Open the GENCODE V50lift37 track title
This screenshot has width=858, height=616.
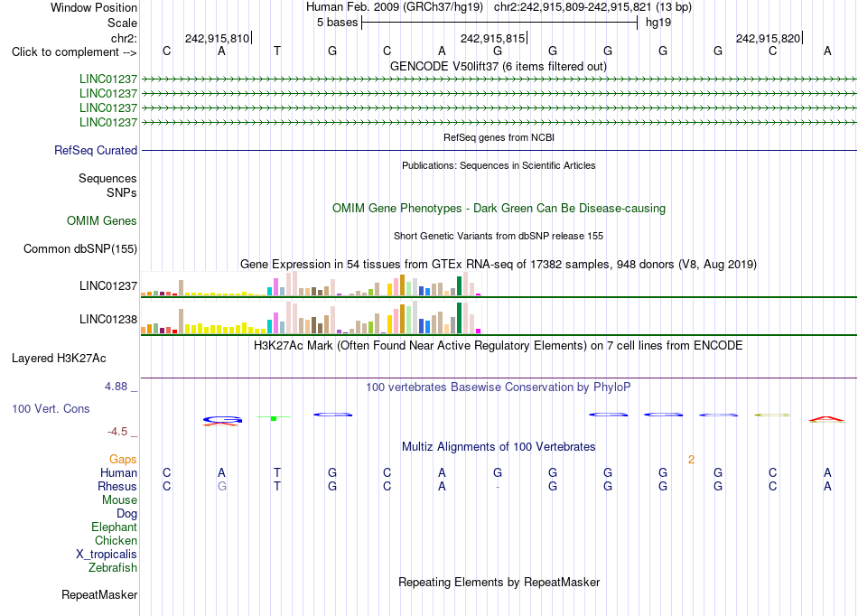tap(498, 67)
